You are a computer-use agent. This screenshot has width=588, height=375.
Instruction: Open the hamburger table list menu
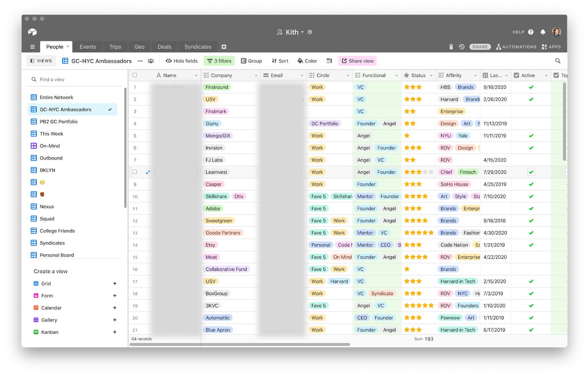coord(32,47)
